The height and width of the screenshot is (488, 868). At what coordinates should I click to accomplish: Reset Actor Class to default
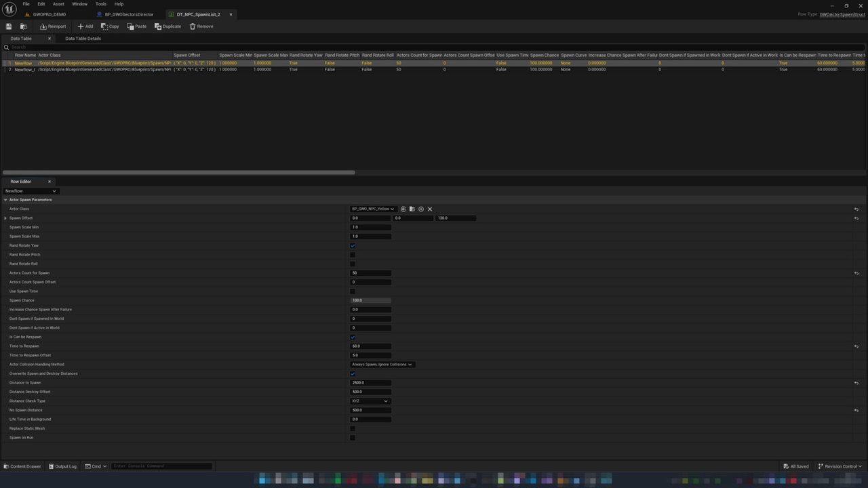[856, 209]
